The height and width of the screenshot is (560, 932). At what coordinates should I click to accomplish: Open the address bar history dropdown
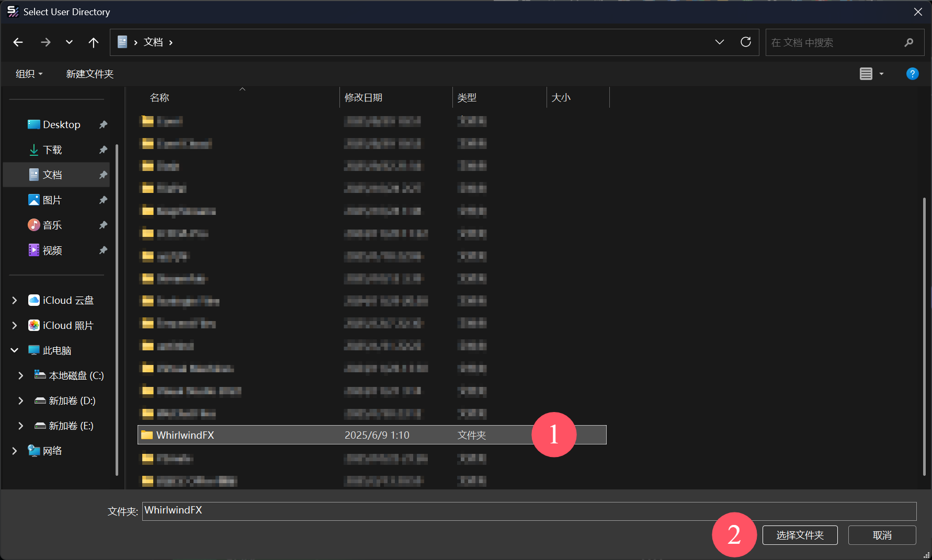pyautogui.click(x=720, y=42)
